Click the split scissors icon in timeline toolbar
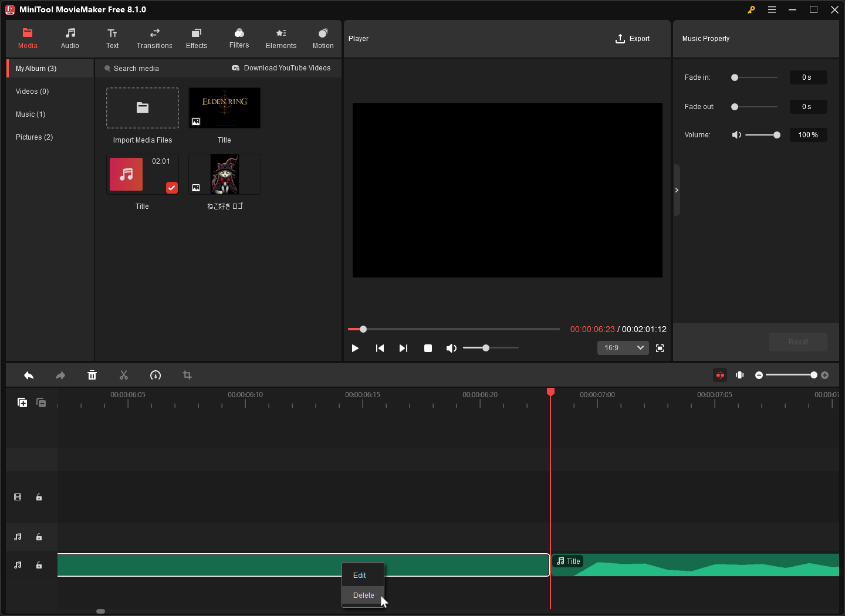 tap(124, 375)
